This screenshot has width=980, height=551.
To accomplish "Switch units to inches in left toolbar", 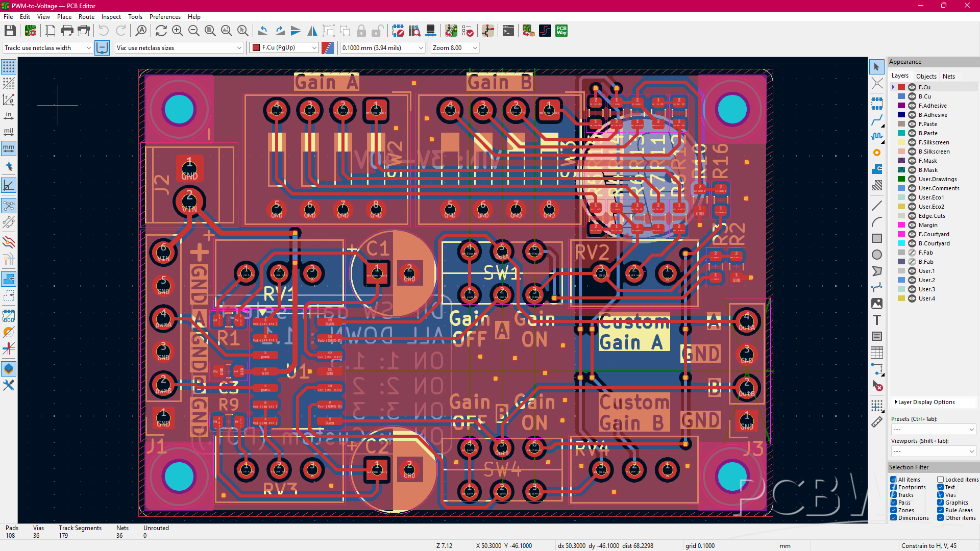I will click(8, 115).
